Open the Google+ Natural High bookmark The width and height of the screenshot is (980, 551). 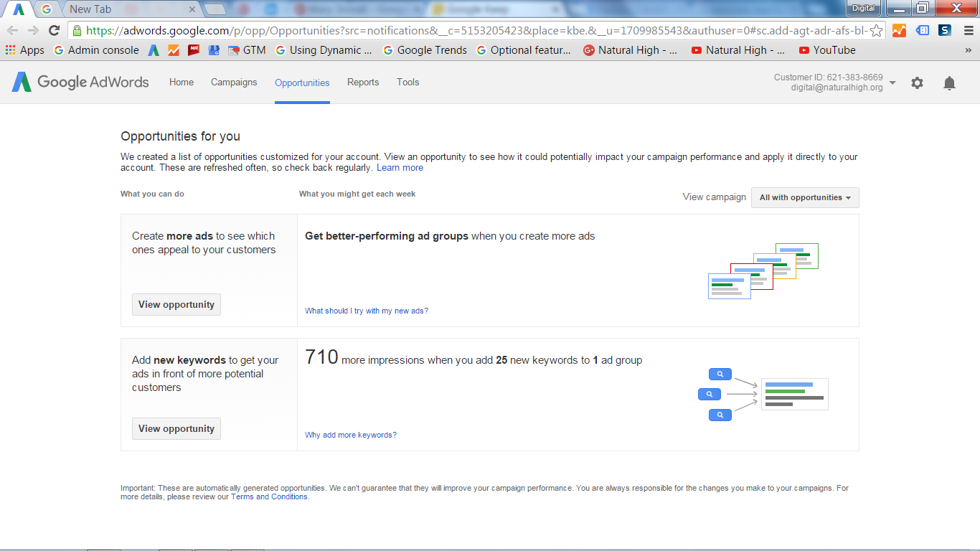[x=631, y=50]
